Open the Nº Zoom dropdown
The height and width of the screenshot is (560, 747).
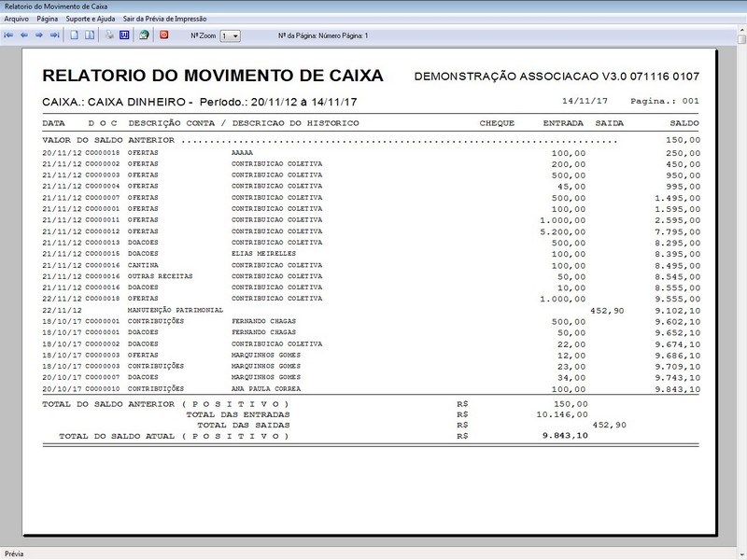(230, 35)
